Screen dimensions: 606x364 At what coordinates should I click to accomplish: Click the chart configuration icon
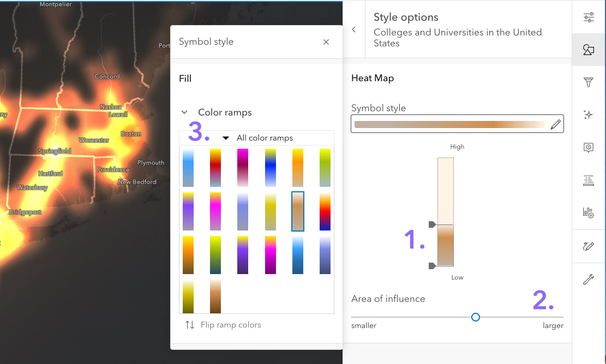click(589, 213)
